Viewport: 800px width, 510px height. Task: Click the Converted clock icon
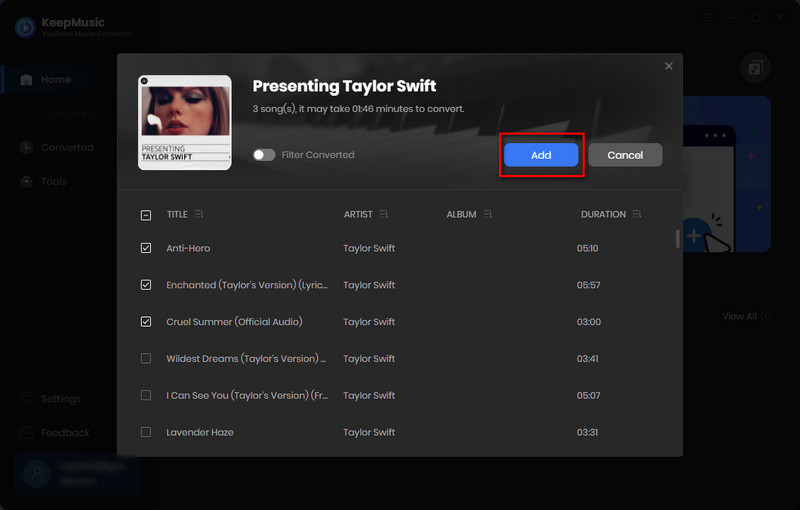tap(27, 147)
